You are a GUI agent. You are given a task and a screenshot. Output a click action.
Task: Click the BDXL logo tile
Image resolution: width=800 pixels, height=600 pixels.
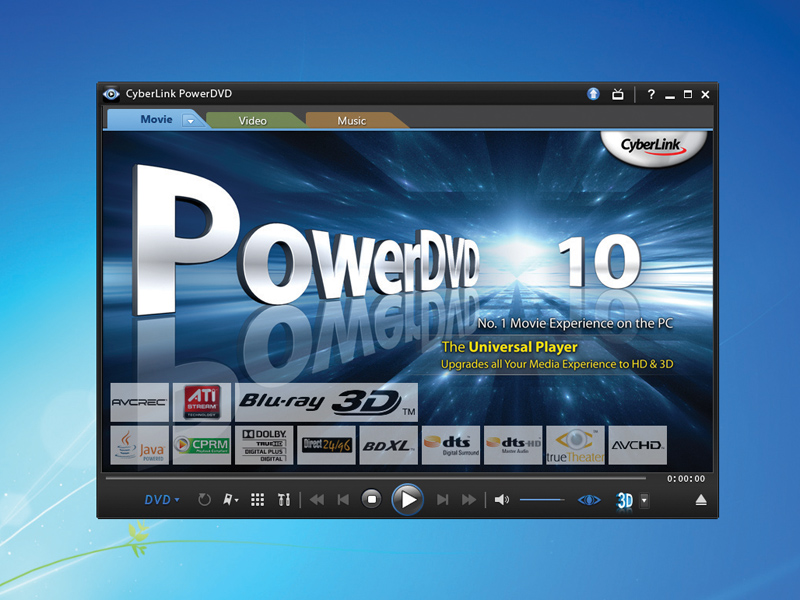tap(389, 445)
